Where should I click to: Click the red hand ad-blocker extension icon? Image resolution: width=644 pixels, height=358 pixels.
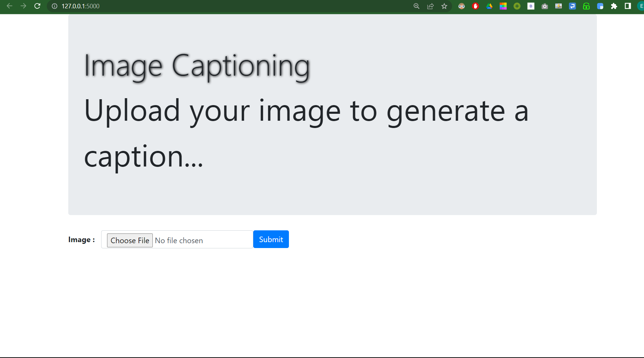tap(475, 6)
